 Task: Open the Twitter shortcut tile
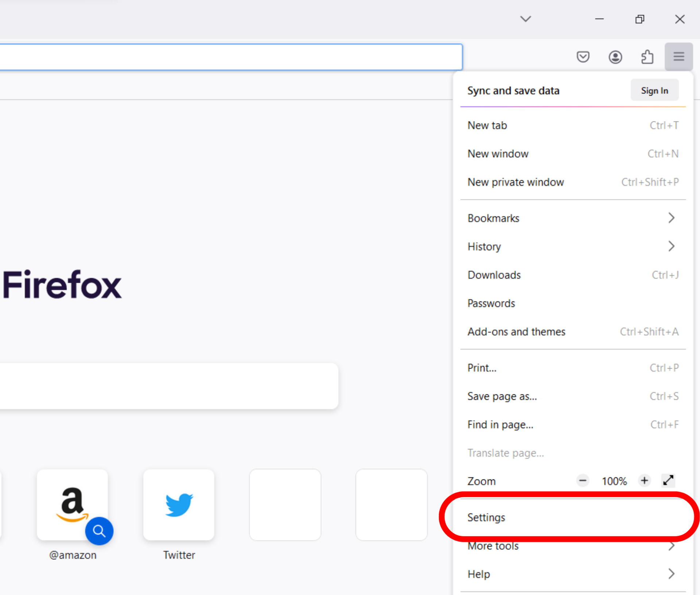point(179,505)
